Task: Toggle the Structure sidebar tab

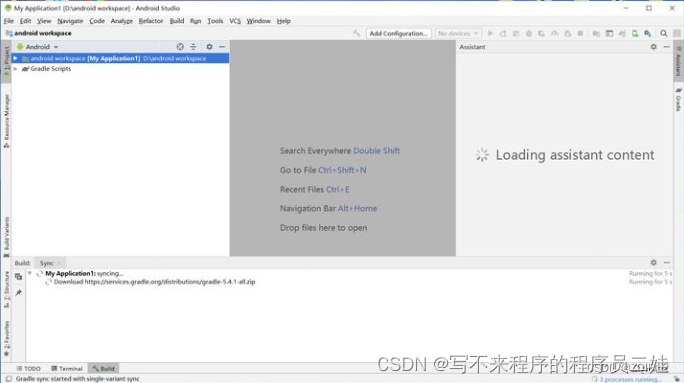Action: coord(6,289)
